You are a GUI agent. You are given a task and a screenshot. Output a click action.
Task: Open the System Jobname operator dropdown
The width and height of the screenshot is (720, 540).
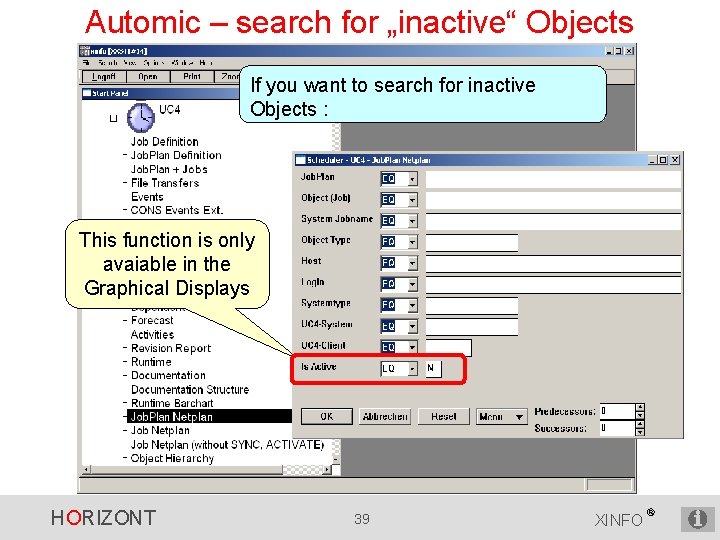coord(412,221)
